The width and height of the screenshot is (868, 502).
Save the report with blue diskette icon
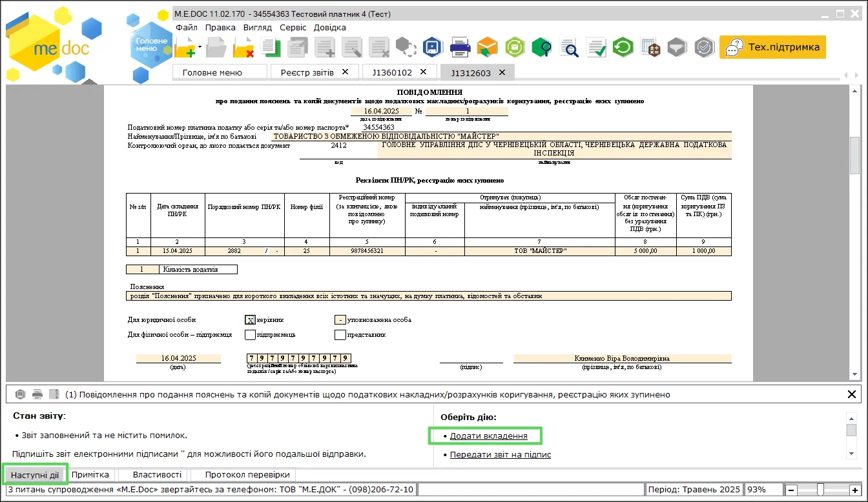(x=433, y=47)
